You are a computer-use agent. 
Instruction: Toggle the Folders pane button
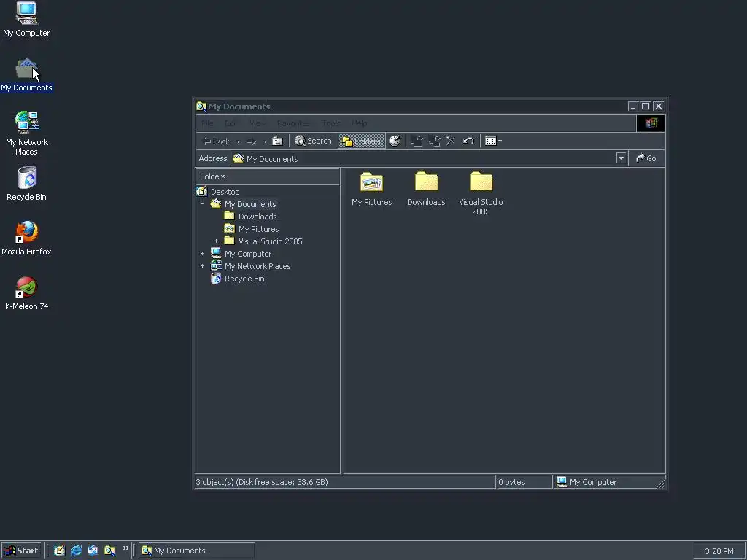pos(362,141)
